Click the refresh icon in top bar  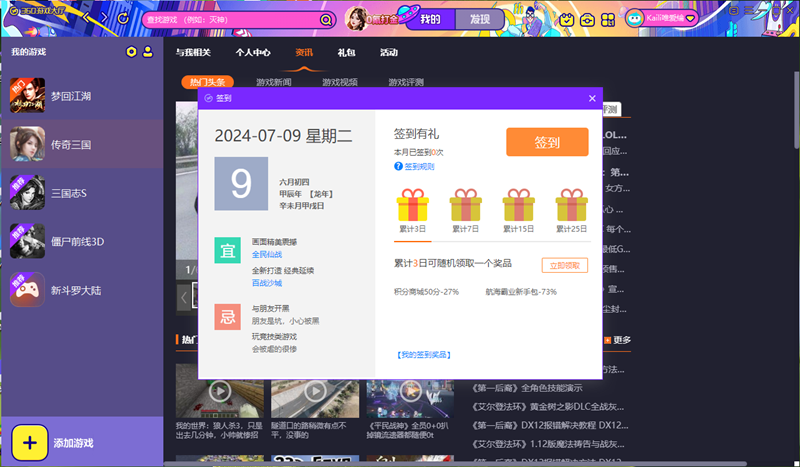tap(123, 19)
